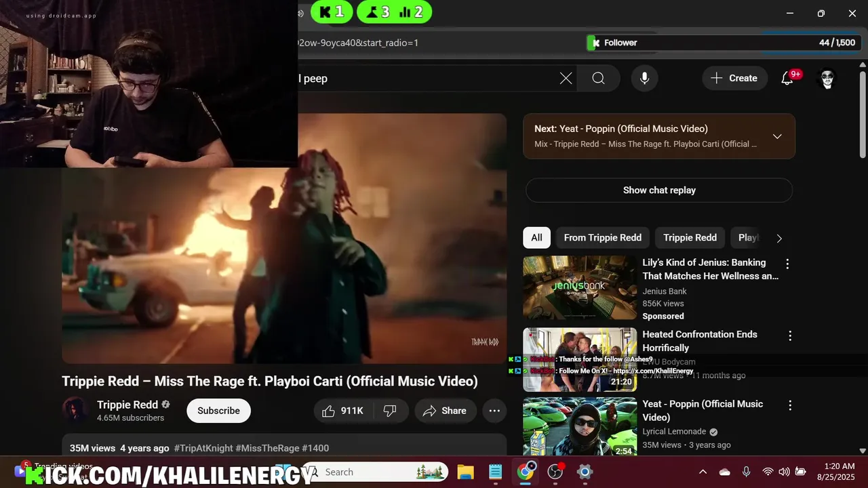Open Google Chrome taskbar icon
The height and width of the screenshot is (488, 868).
tap(526, 472)
